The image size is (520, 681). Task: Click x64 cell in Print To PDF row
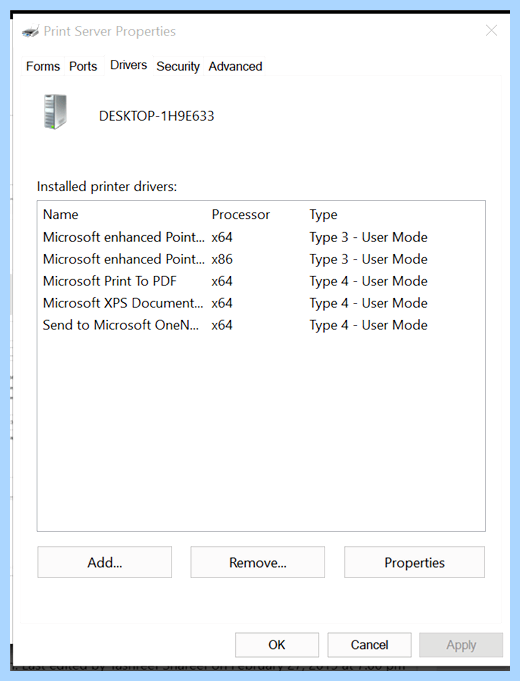[x=222, y=281]
